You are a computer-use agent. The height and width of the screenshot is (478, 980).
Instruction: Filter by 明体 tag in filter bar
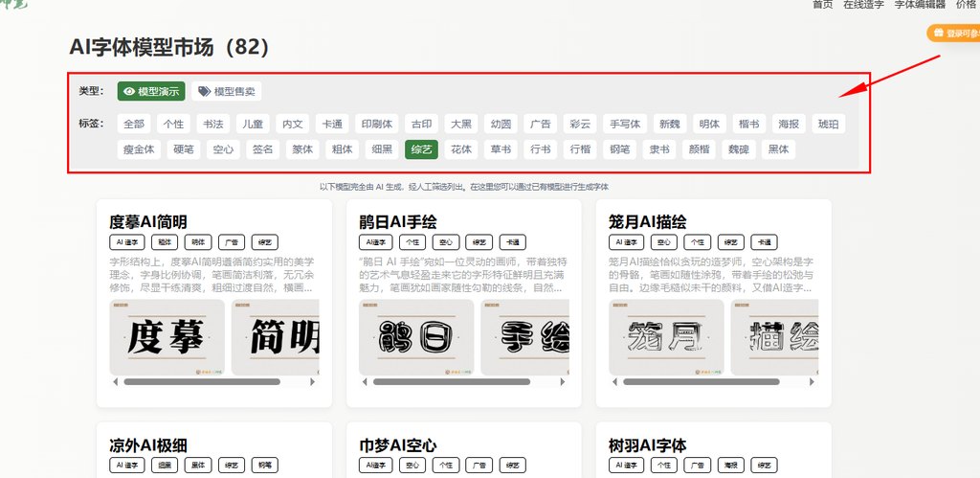[x=709, y=124]
